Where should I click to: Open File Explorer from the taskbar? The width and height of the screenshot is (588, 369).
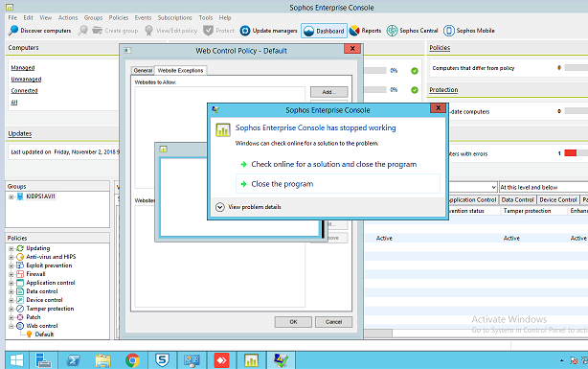(102, 360)
